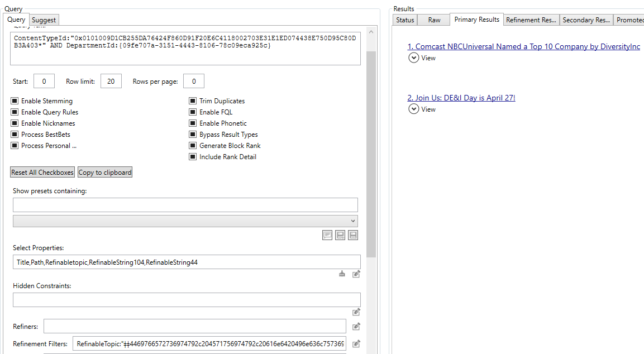Uncheck Enable Stemming

pyautogui.click(x=14, y=101)
